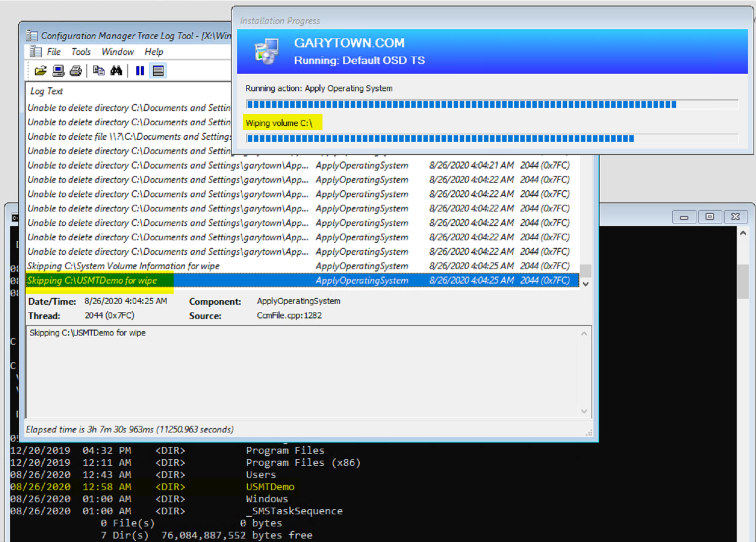The image size is (756, 542).
Task: Click the CMTrace document icon beside File
Action: tap(35, 51)
